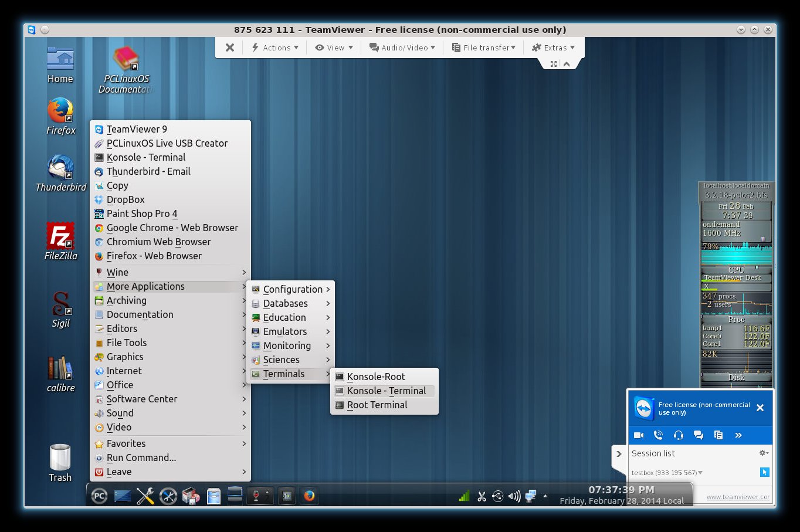Expand Databases under More Applications
The width and height of the screenshot is (800, 532).
coord(290,303)
